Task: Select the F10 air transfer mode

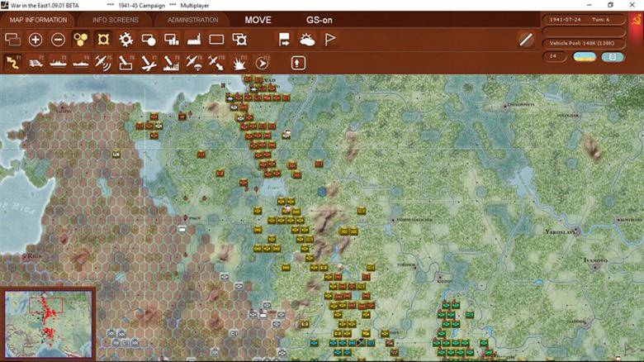Action: 216,63
